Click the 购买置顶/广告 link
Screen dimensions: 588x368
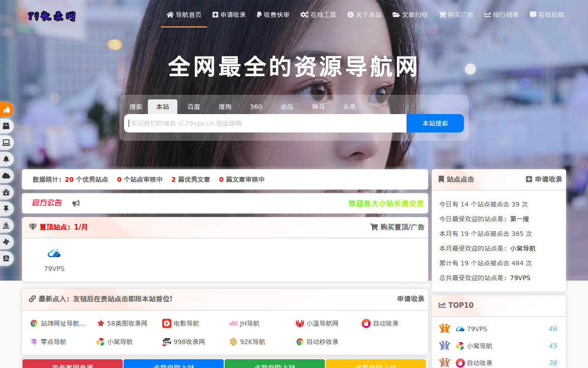pos(397,227)
